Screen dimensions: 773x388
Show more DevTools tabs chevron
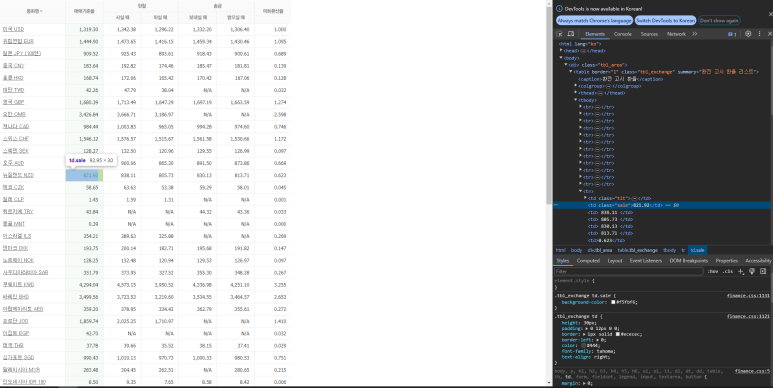point(695,34)
